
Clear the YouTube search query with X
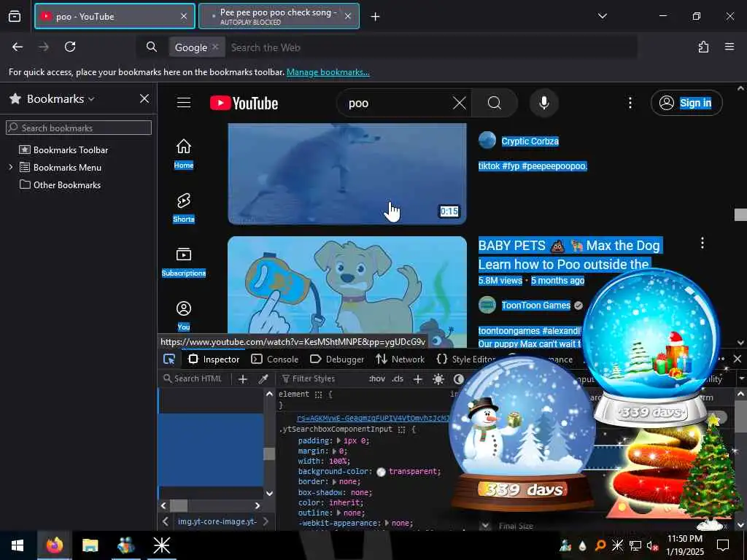[460, 103]
